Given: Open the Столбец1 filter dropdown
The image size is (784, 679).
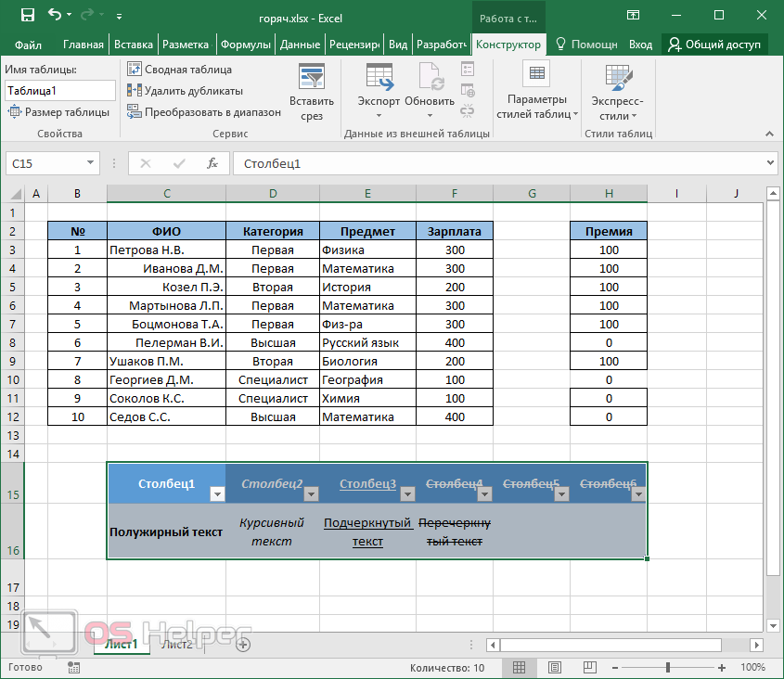Looking at the screenshot, I should (216, 493).
